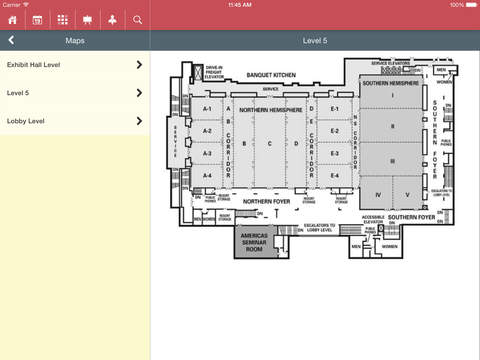Open the calendar schedule icon
Viewport: 480px width, 360px height.
click(37, 20)
